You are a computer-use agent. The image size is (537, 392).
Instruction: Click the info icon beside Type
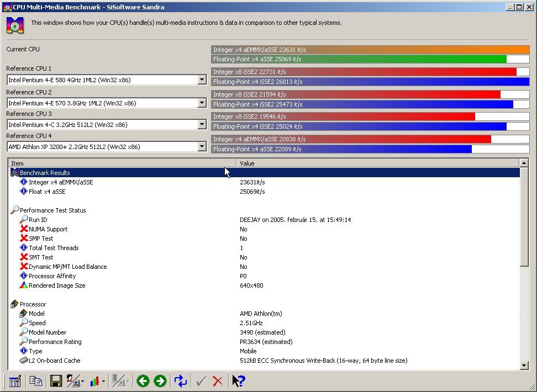click(x=24, y=351)
